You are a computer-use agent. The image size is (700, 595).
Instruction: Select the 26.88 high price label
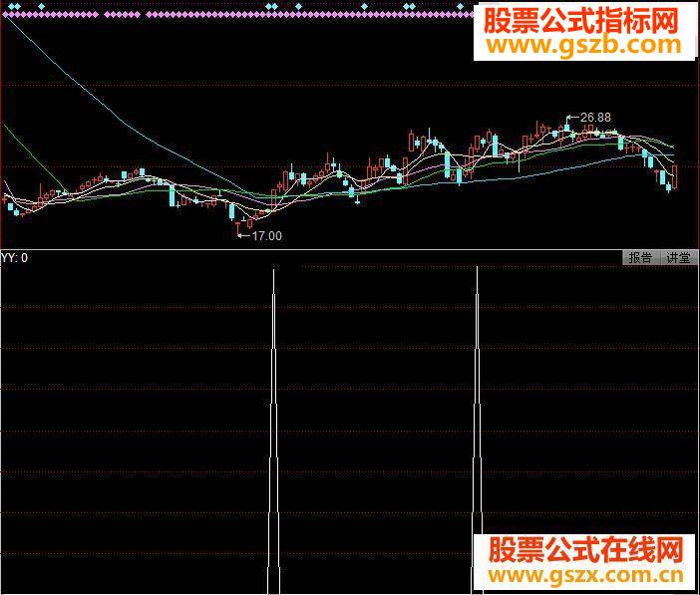[x=595, y=118]
